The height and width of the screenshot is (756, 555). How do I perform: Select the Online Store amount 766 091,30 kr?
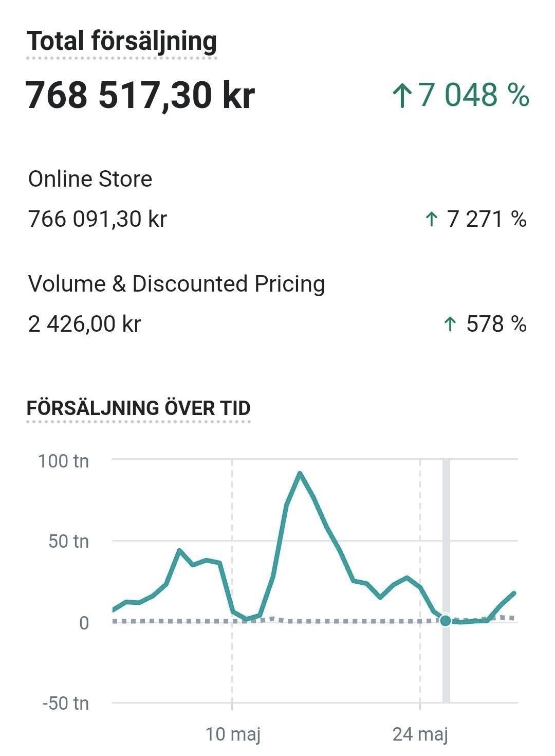click(98, 219)
